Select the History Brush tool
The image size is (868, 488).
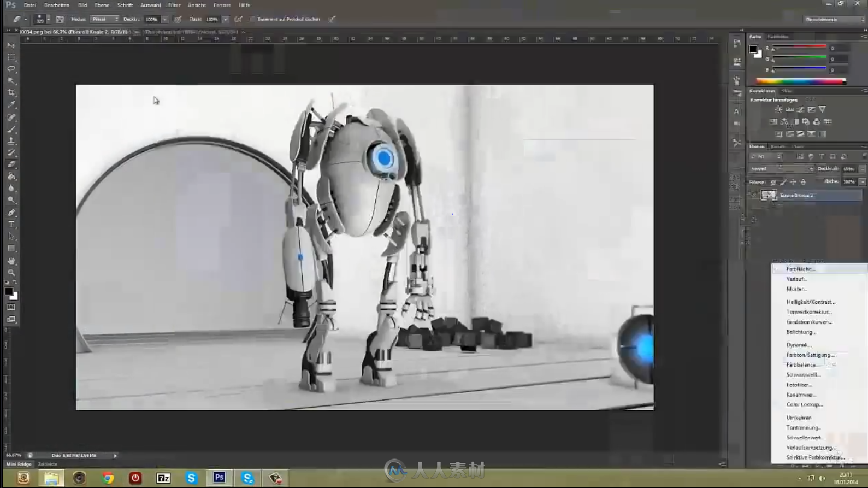pos(11,153)
